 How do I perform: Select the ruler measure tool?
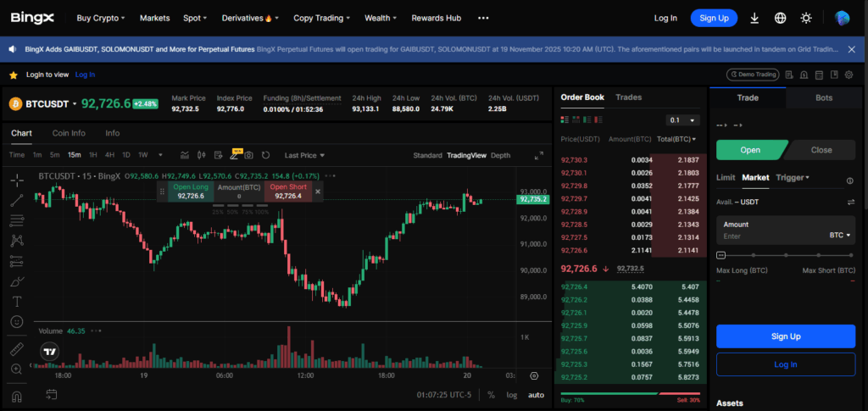(16, 348)
